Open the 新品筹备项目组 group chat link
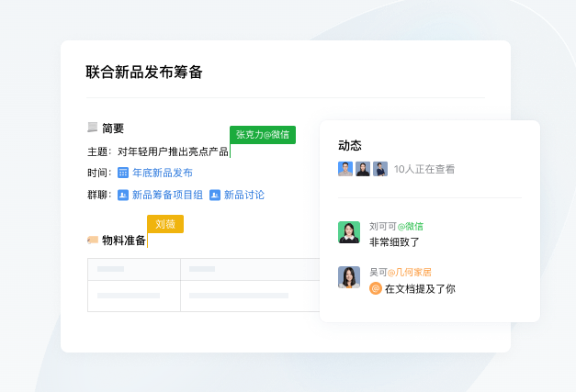Screen dimensions: 576x392 tap(167, 195)
